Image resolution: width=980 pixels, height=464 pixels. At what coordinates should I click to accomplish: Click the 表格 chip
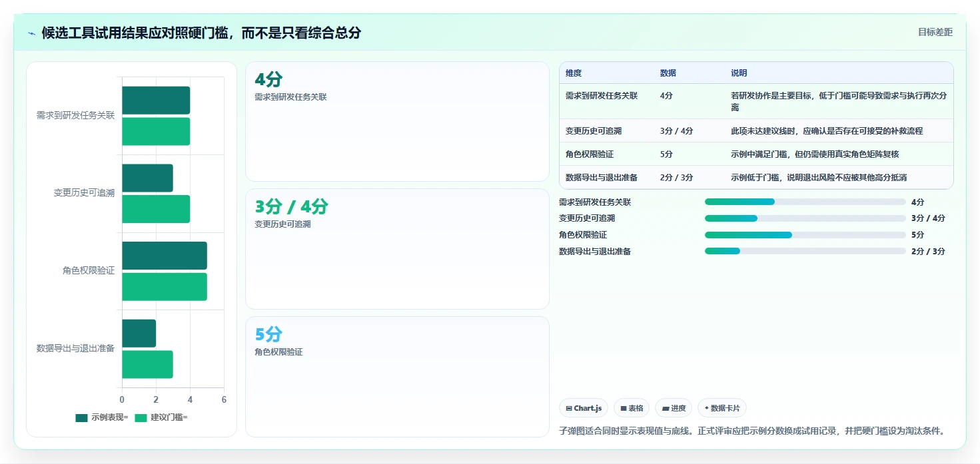coord(632,408)
